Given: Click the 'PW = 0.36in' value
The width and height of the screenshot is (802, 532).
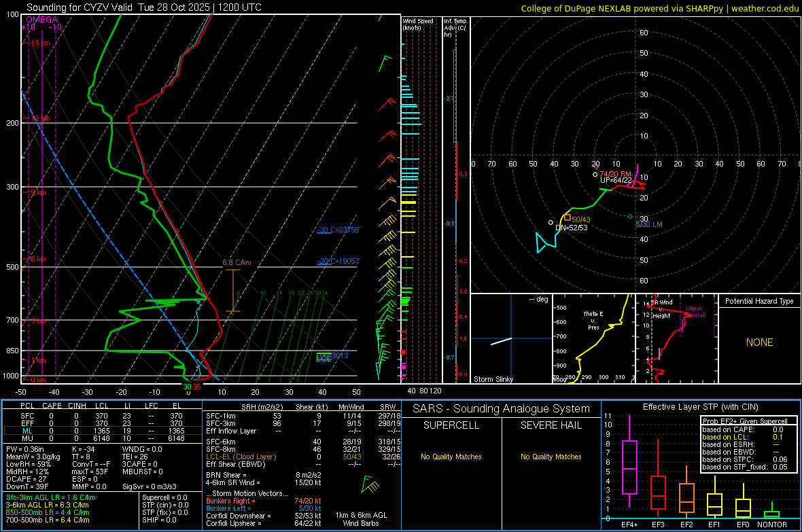Looking at the screenshot, I should [25, 449].
